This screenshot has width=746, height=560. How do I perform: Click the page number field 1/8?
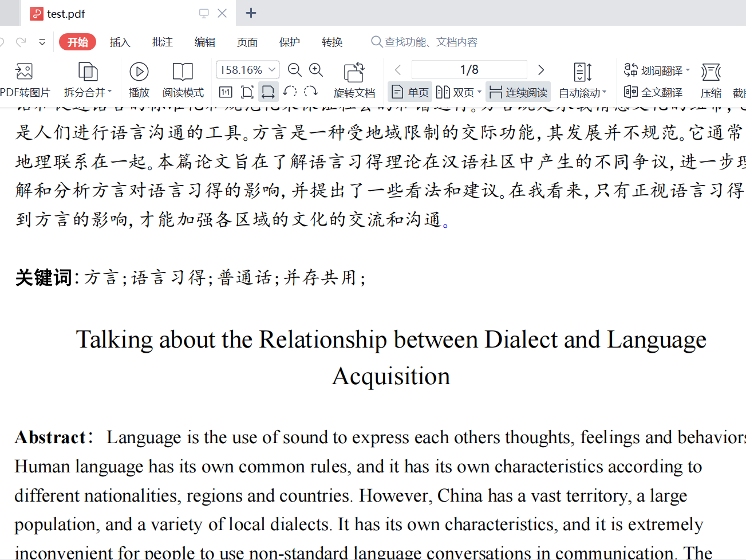pyautogui.click(x=469, y=70)
